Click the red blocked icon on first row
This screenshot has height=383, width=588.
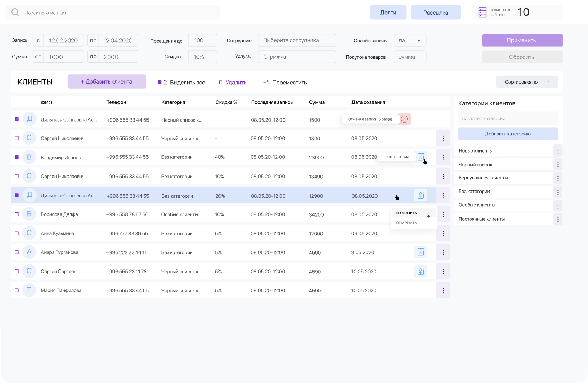pyautogui.click(x=404, y=119)
